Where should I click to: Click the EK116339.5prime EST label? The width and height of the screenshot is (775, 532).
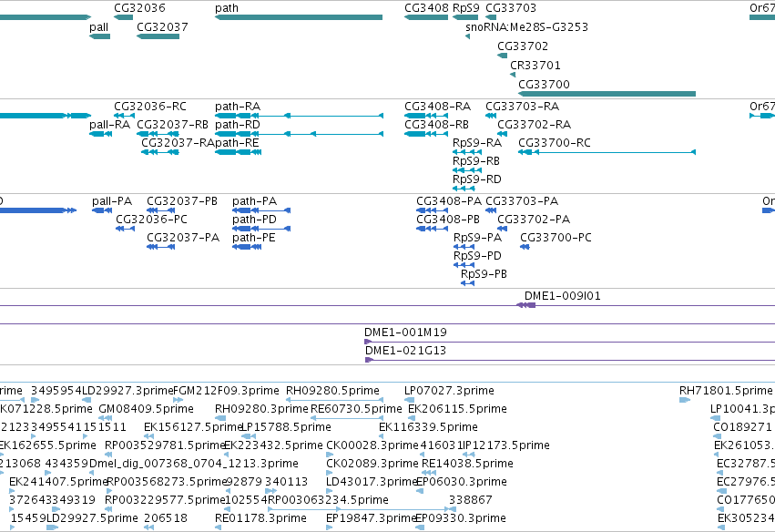click(429, 427)
